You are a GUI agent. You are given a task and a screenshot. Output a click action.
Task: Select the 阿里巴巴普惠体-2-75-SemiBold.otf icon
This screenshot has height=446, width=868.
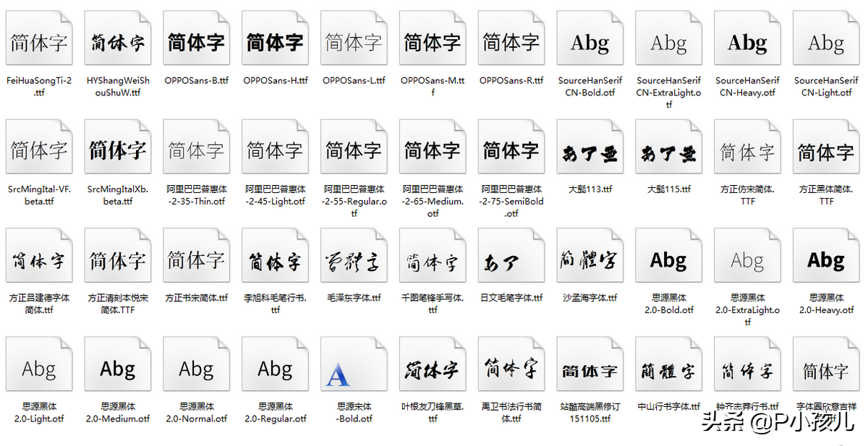[x=511, y=147]
